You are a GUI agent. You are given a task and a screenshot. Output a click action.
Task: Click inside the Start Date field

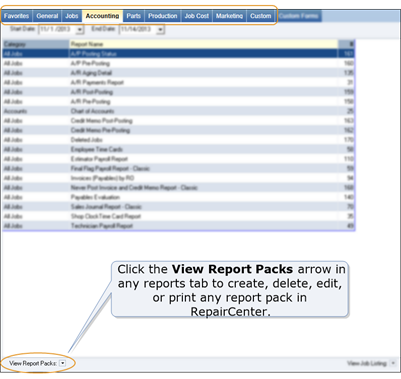[57, 30]
